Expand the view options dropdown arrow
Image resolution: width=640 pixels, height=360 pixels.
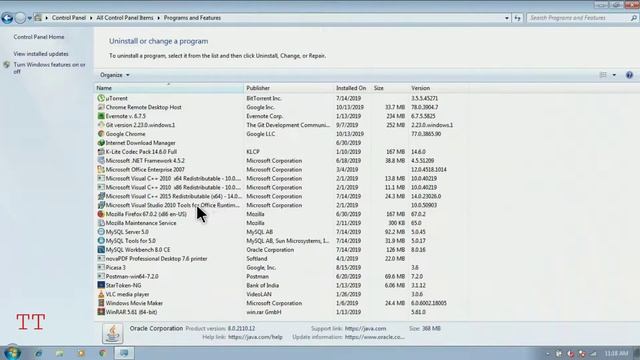click(614, 75)
